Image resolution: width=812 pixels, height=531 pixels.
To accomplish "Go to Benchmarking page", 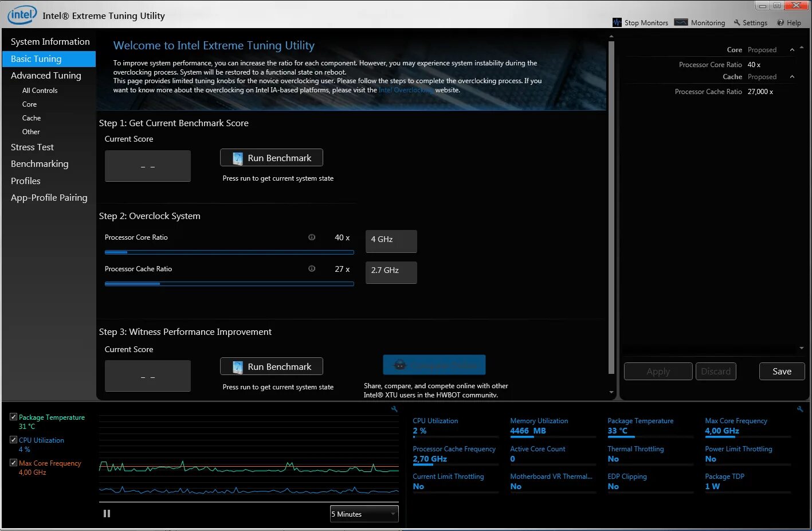I will [x=40, y=163].
